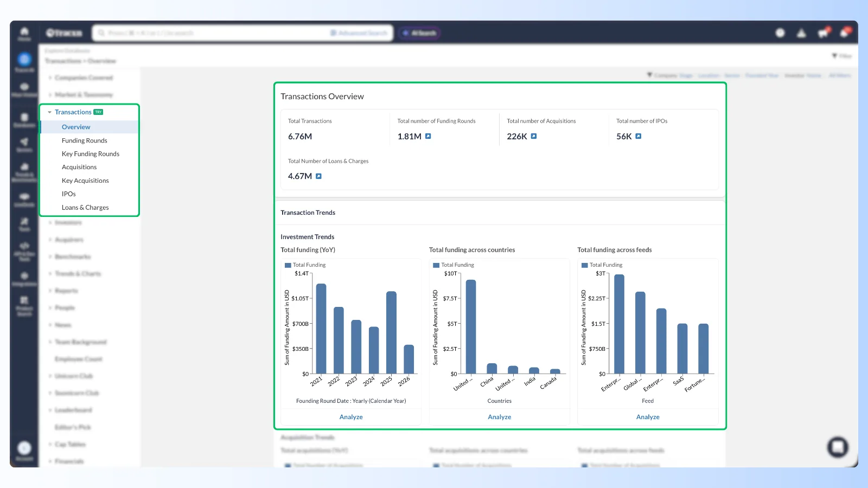
Task: Go to the Acquisitions page in sidebar
Action: (79, 167)
